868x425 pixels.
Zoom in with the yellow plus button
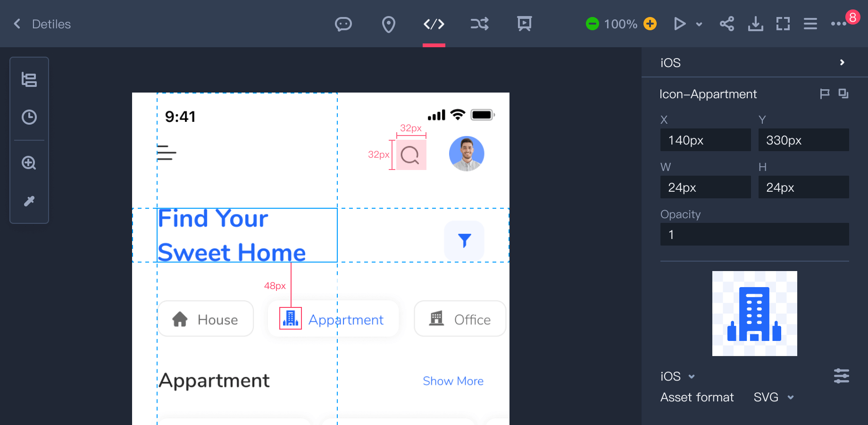coord(650,24)
